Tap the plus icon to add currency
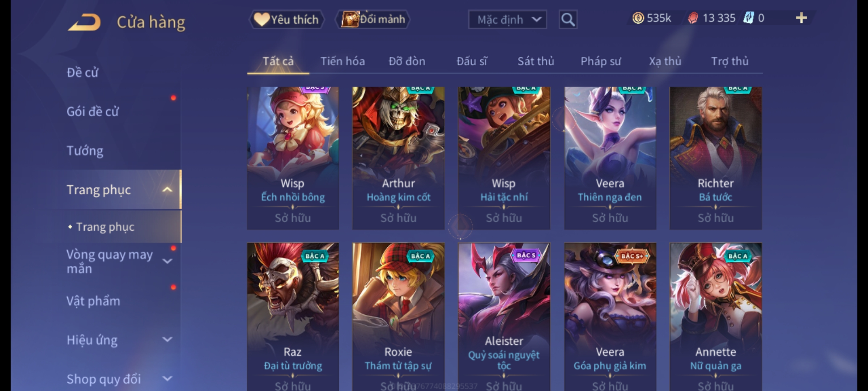 pyautogui.click(x=801, y=18)
